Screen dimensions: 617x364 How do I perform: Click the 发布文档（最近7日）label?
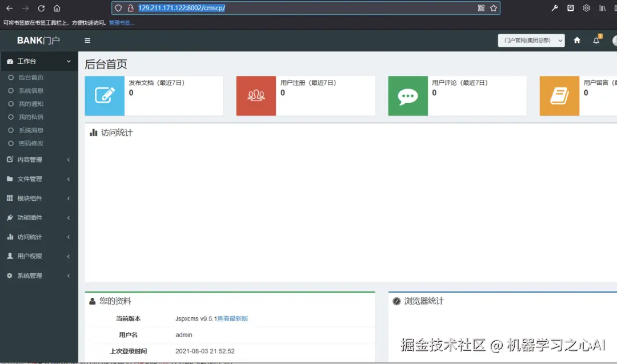pyautogui.click(x=157, y=83)
